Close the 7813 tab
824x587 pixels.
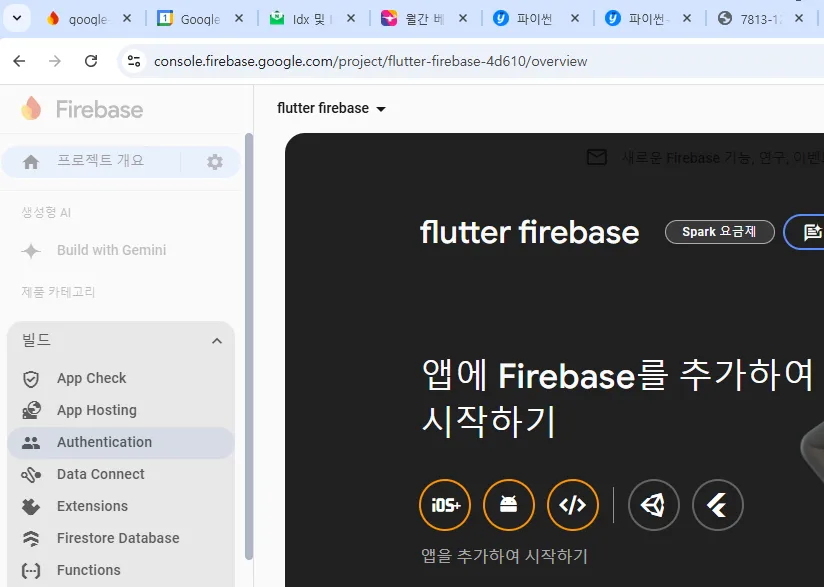[x=799, y=18]
